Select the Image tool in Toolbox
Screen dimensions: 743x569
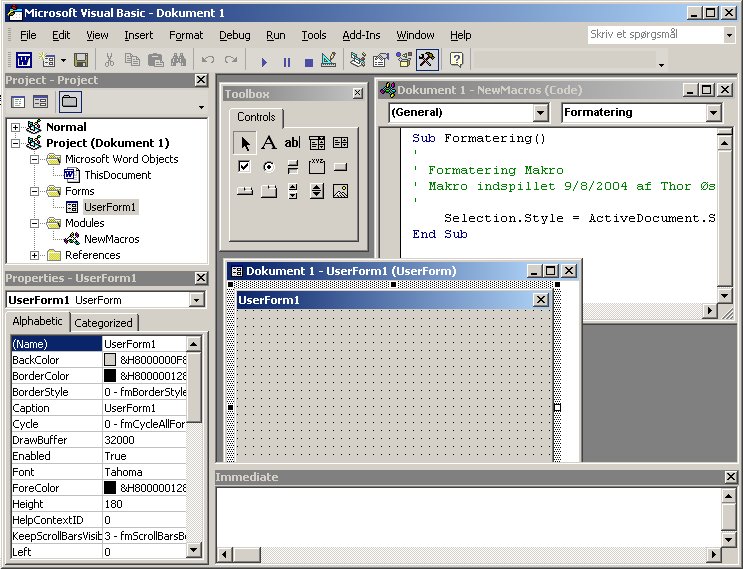(340, 191)
